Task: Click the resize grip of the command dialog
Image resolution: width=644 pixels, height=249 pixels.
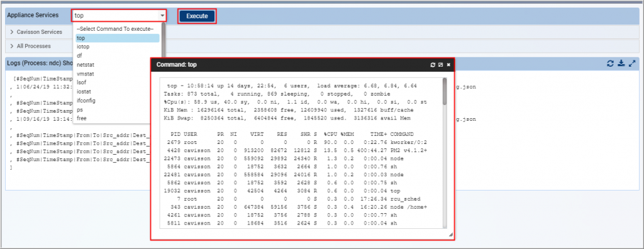Action: click(x=450, y=235)
